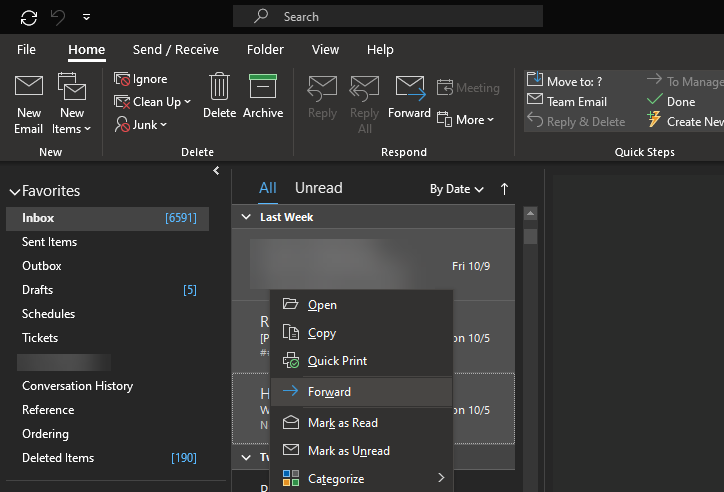Click the Send/Receive sync icon in title bar
Screen dimensions: 724x492
coord(29,17)
